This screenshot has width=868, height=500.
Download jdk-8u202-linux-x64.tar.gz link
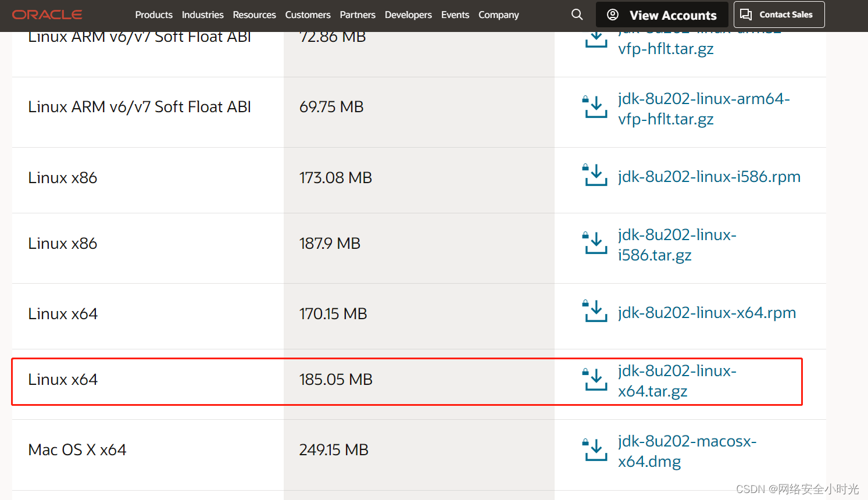677,381
